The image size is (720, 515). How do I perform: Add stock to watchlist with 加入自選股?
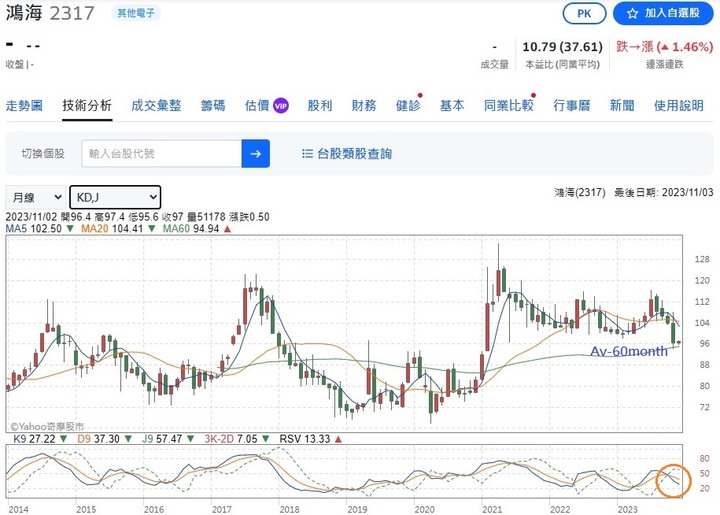pyautogui.click(x=663, y=13)
